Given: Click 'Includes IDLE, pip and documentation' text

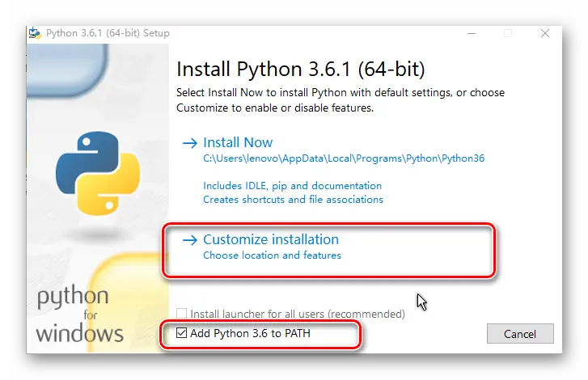Looking at the screenshot, I should (292, 185).
